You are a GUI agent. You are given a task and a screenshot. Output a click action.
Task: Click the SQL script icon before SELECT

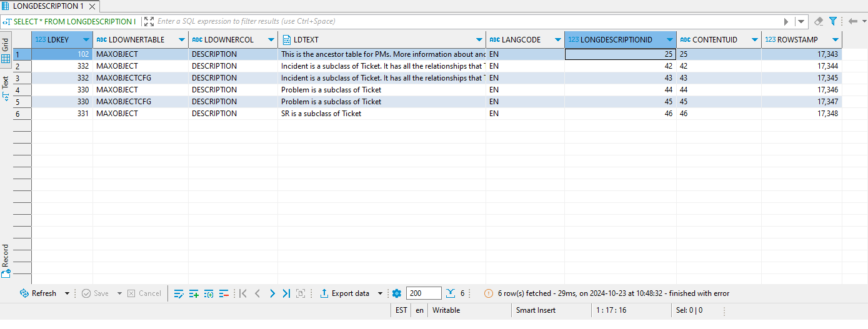pos(7,21)
